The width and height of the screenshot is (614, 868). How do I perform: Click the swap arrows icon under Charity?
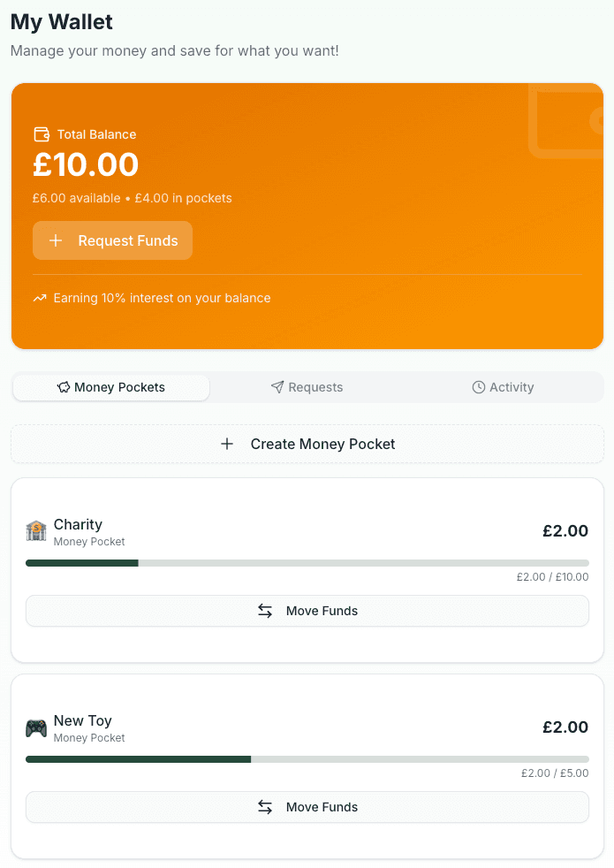(x=265, y=611)
